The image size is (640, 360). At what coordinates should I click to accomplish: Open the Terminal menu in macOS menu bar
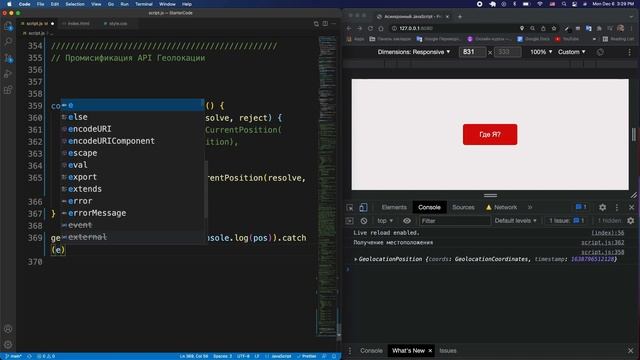click(x=144, y=4)
